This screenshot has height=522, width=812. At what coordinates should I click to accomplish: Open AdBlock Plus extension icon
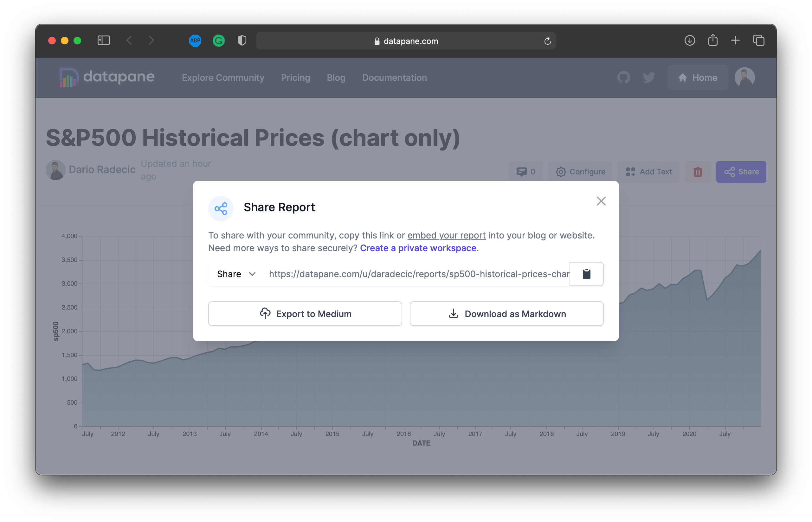tap(195, 41)
